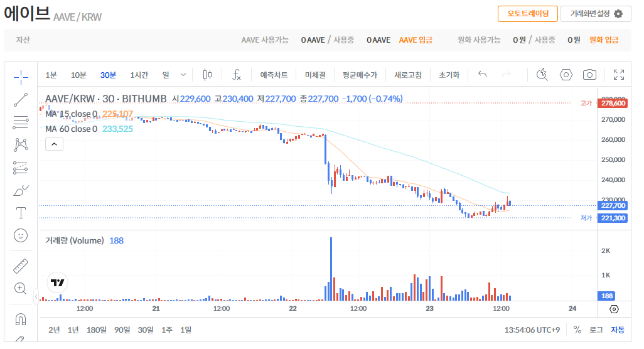
Task: Open candlestick chart style menu
Action: 207,75
